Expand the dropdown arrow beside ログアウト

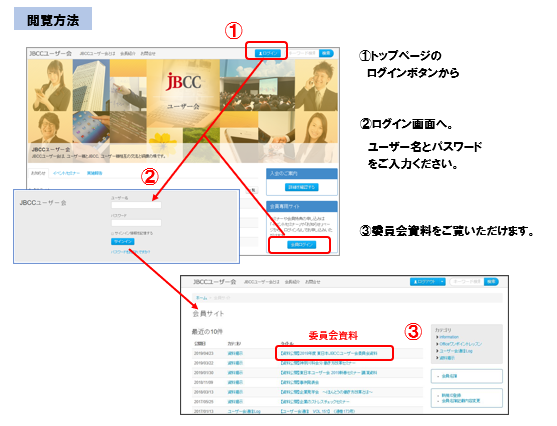click(x=442, y=282)
